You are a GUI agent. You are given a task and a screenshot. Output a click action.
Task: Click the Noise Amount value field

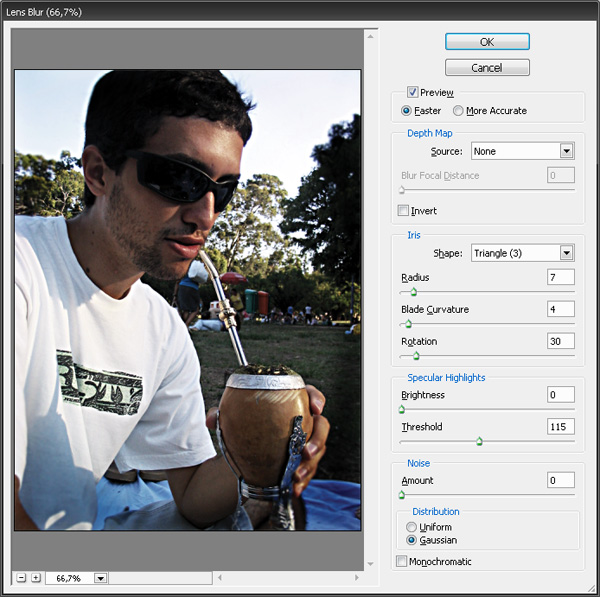pyautogui.click(x=561, y=480)
